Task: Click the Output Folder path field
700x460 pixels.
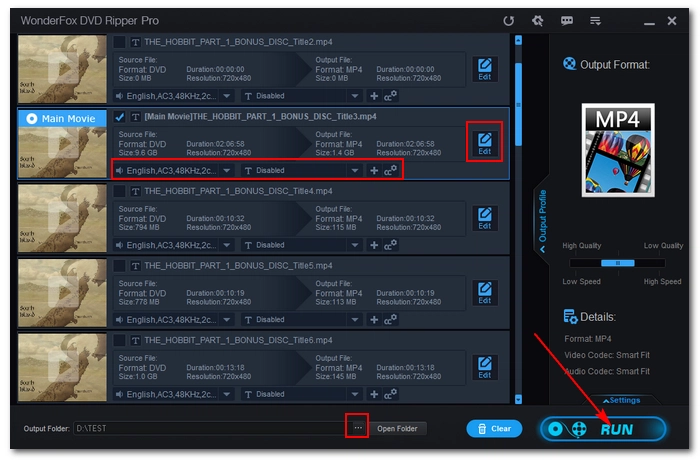Action: [212, 428]
